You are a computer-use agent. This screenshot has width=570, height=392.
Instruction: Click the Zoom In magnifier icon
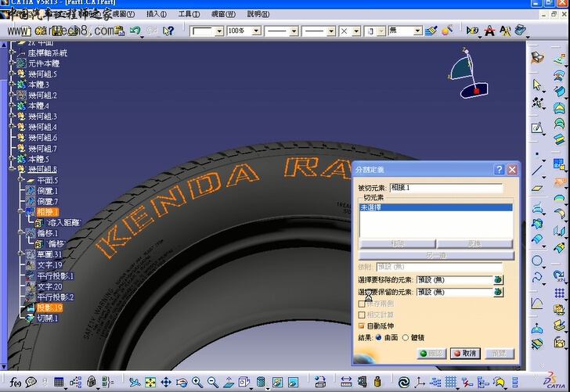click(x=197, y=383)
